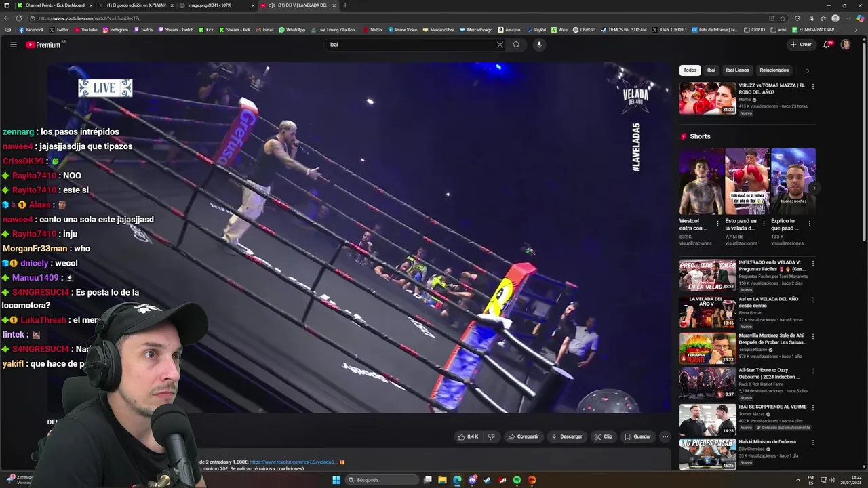The image size is (868, 488).
Task: Open YouTube notifications bell
Action: coord(827,45)
